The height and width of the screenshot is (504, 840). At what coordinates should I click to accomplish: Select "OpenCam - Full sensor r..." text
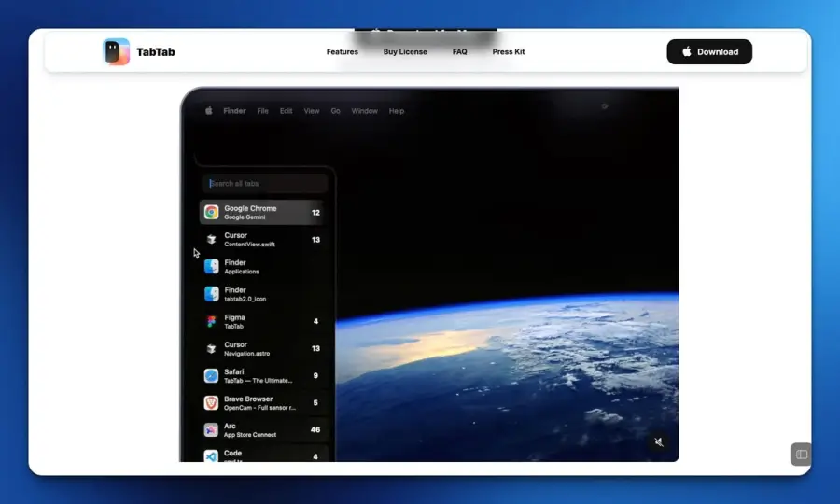pos(259,408)
